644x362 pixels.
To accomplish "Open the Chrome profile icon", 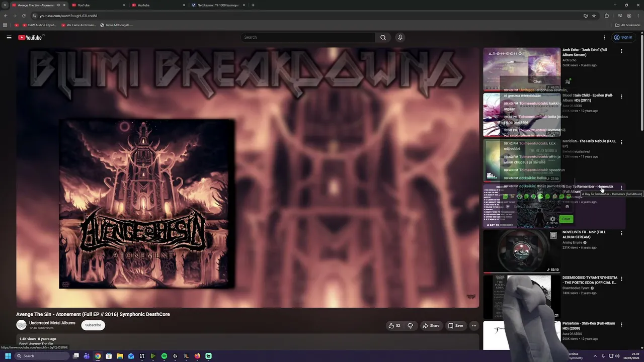I will [629, 16].
